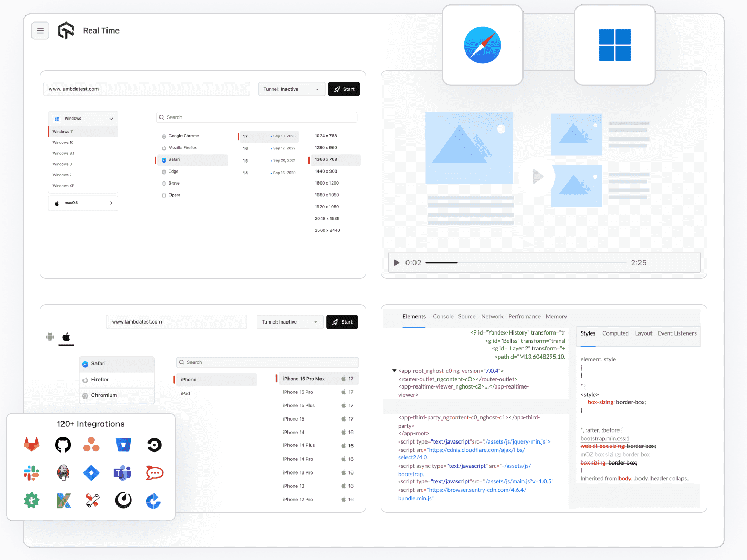747x560 pixels.
Task: Open the Memory tab
Action: point(556,317)
